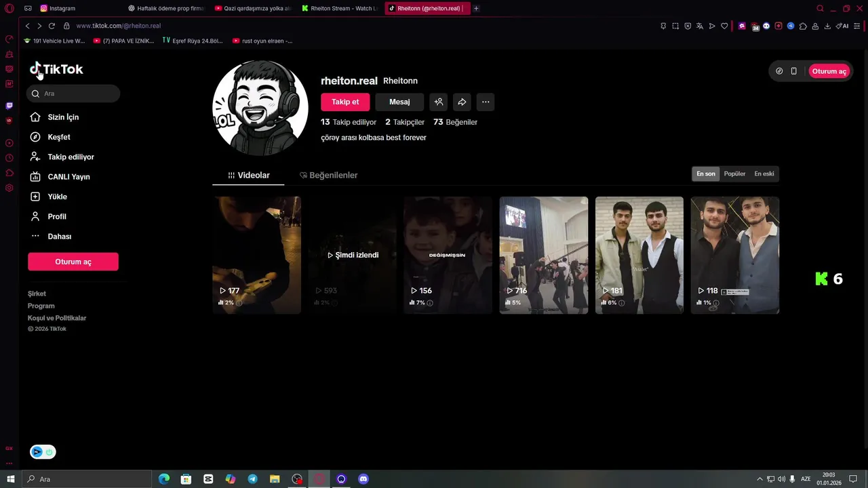Image resolution: width=868 pixels, height=488 pixels.
Task: Open Twitch in Opera sidebar
Action: pos(9,106)
